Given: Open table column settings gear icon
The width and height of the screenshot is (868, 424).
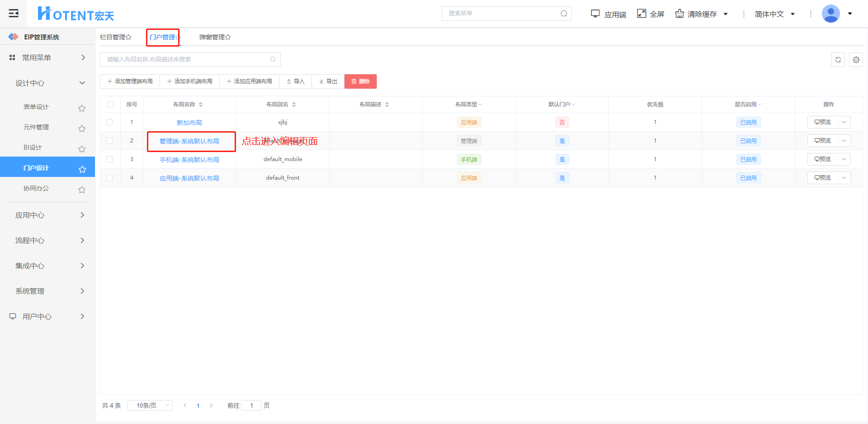Looking at the screenshot, I should point(856,60).
